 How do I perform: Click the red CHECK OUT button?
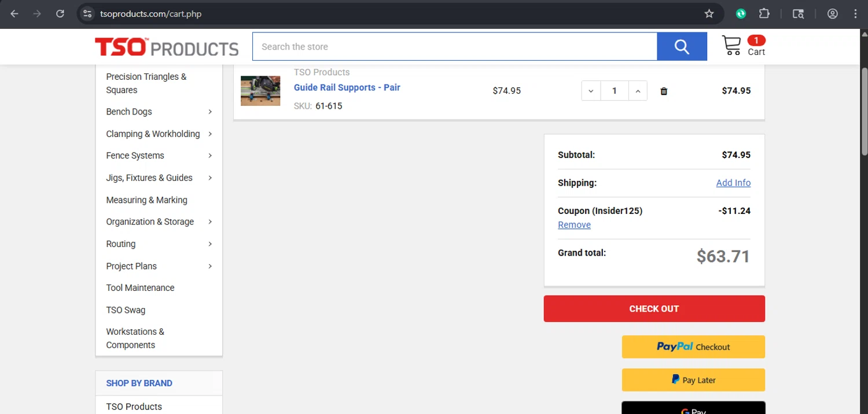[x=654, y=309]
